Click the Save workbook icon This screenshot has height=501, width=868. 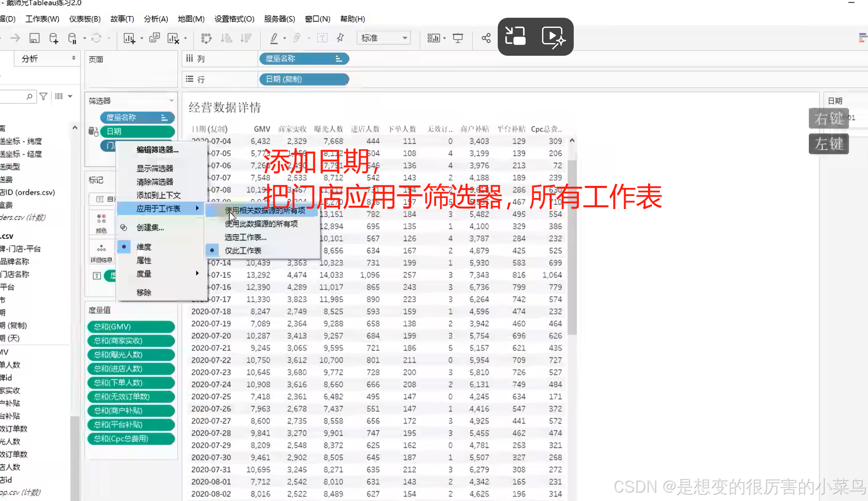34,38
